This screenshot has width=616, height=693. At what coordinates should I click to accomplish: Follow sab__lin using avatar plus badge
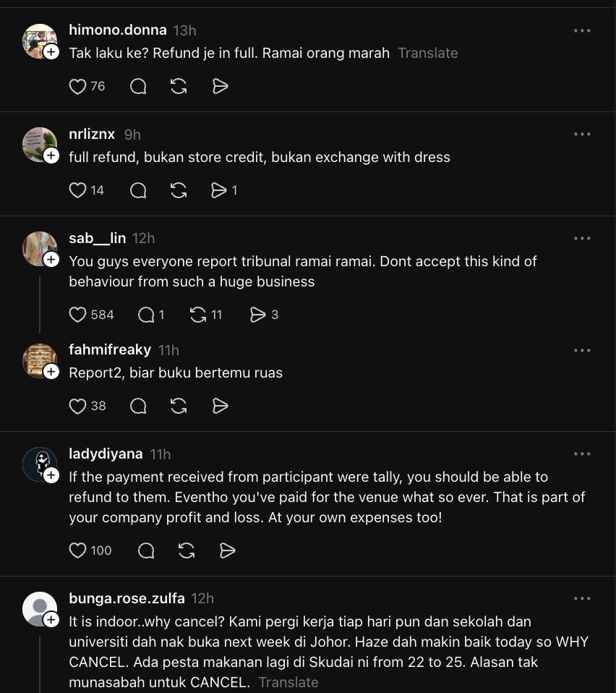(x=51, y=260)
